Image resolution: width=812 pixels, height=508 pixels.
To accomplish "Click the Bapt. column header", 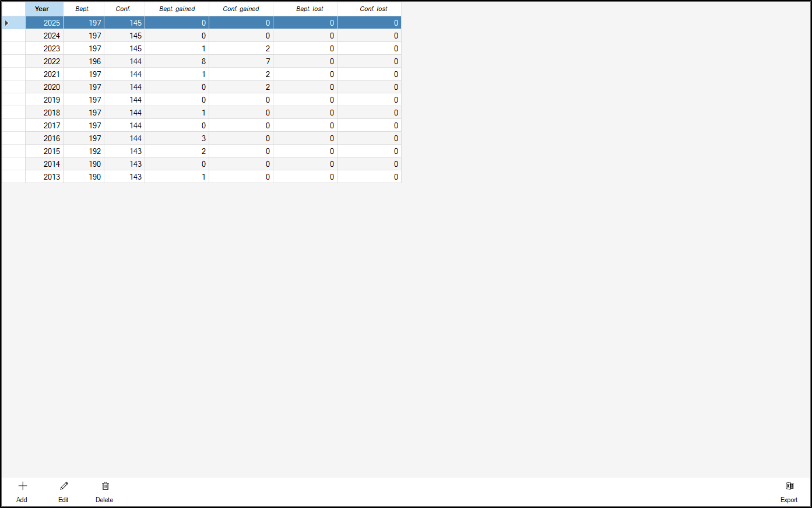I will [83, 9].
